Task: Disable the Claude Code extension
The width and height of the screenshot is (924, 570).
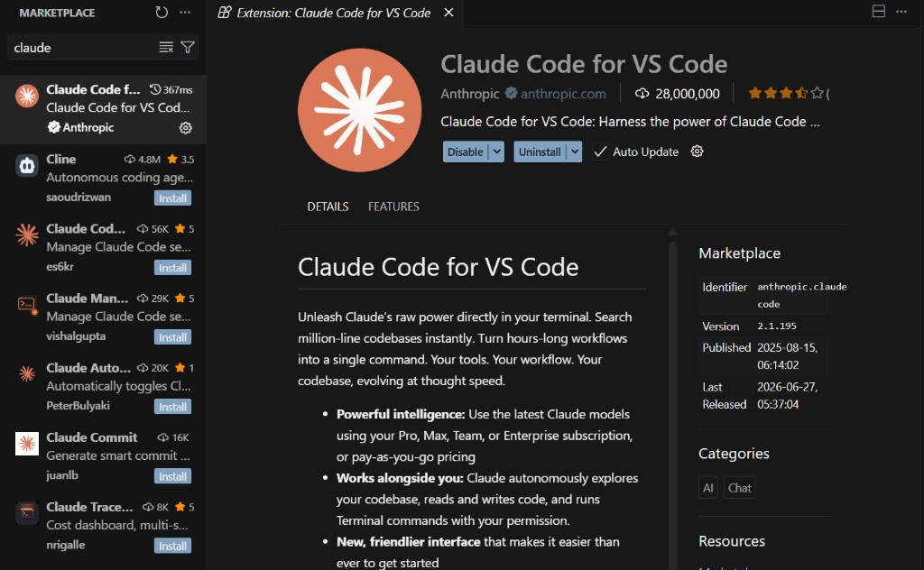Action: pos(466,152)
